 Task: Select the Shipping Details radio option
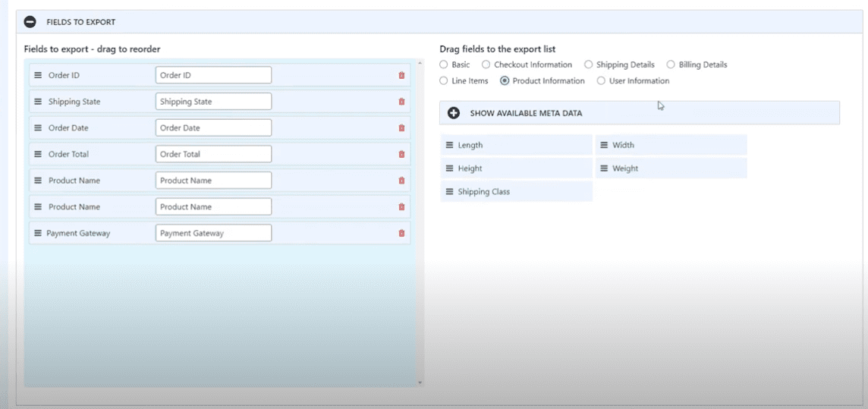pyautogui.click(x=589, y=65)
